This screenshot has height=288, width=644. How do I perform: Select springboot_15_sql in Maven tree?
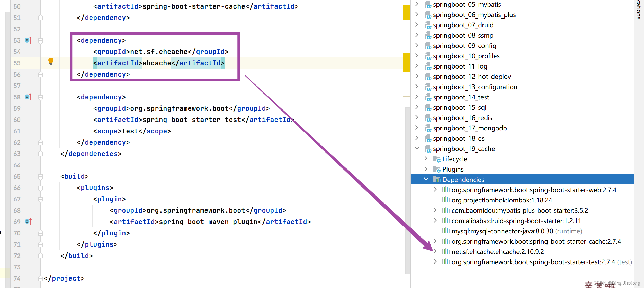(x=460, y=108)
